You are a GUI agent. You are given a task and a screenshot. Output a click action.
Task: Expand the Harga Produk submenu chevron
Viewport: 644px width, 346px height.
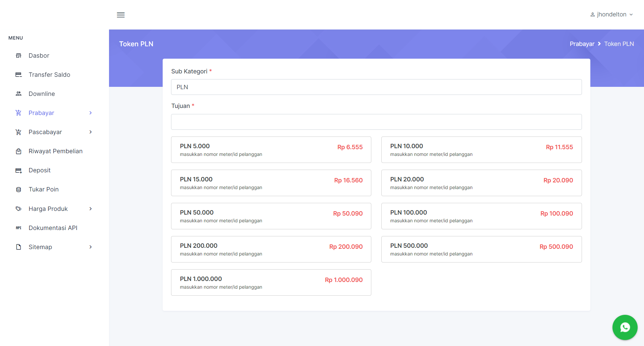(91, 209)
